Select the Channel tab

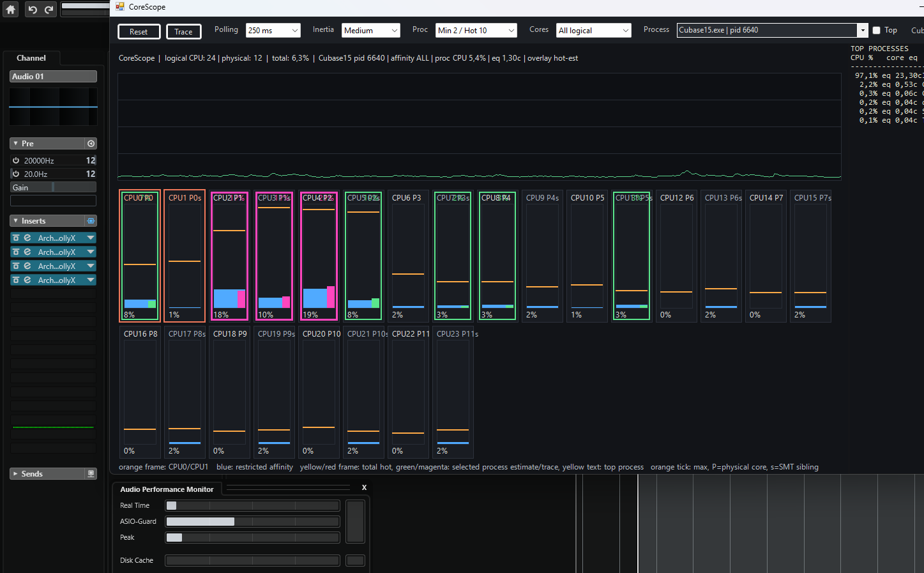pos(31,58)
